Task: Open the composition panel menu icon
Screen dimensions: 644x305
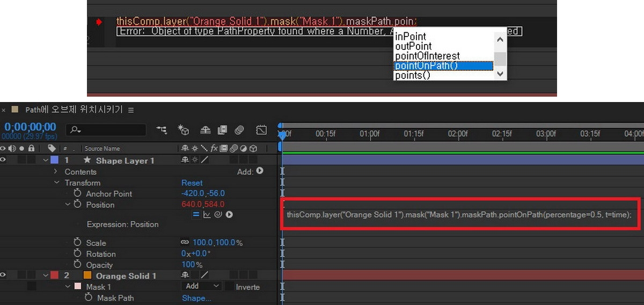Action: coord(131,110)
